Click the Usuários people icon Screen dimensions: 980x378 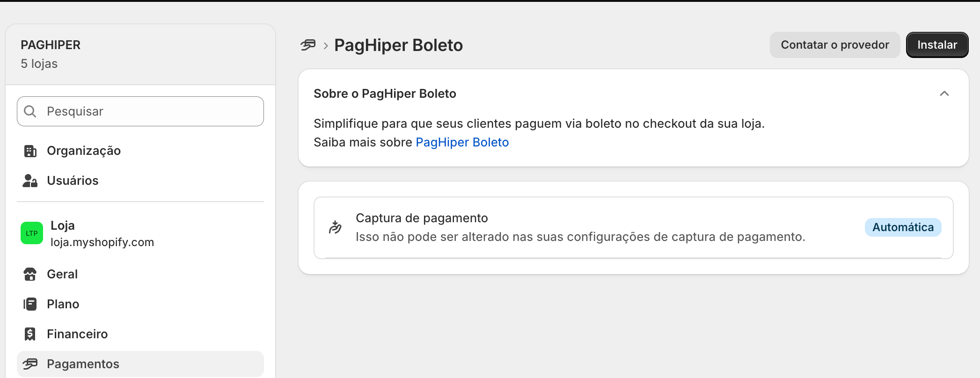pos(30,181)
